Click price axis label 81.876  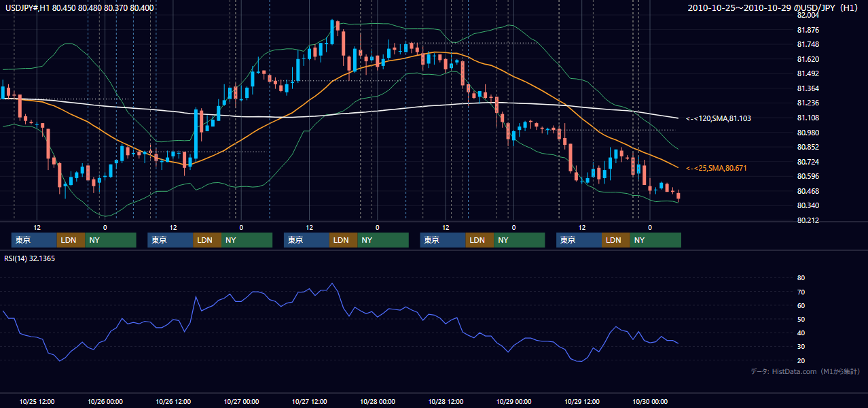(x=808, y=30)
